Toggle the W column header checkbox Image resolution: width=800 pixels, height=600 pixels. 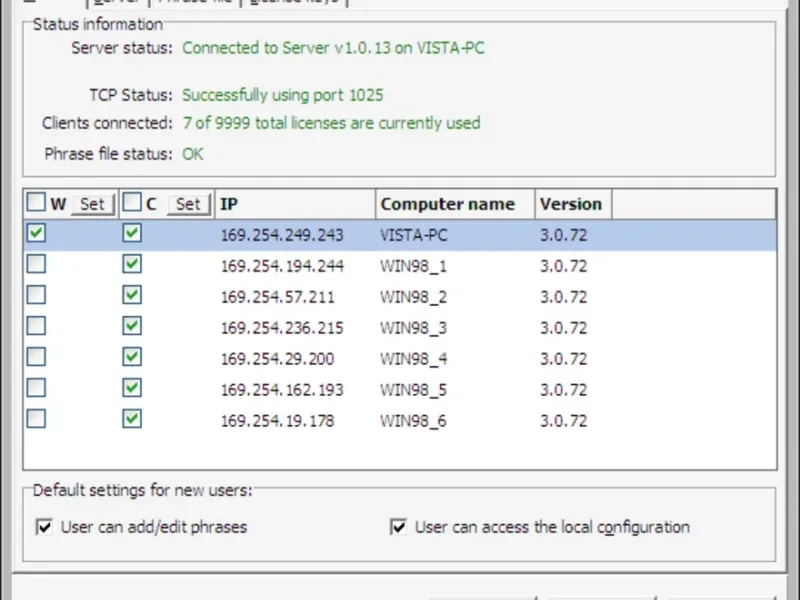(x=36, y=203)
